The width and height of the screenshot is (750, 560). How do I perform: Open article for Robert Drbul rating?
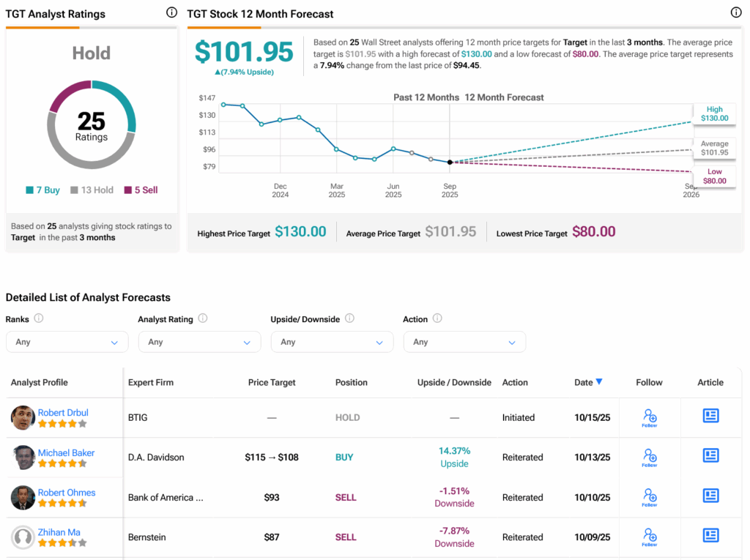pyautogui.click(x=710, y=416)
